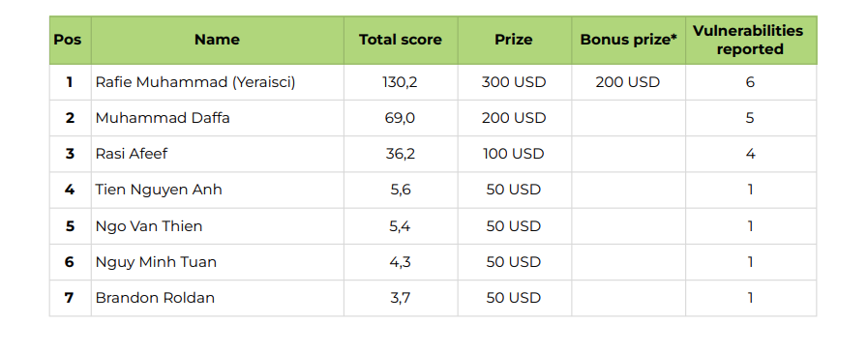This screenshot has height=353, width=868.
Task: Select the 300 USD prize cell
Action: [x=514, y=82]
